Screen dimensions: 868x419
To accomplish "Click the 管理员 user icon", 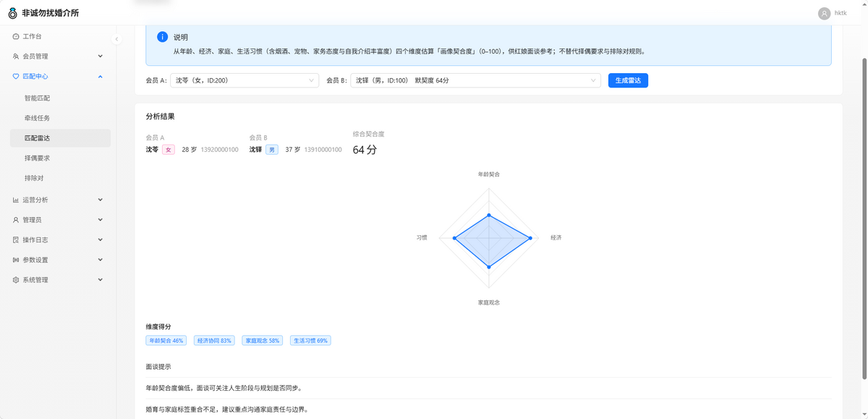I will pyautogui.click(x=16, y=220).
